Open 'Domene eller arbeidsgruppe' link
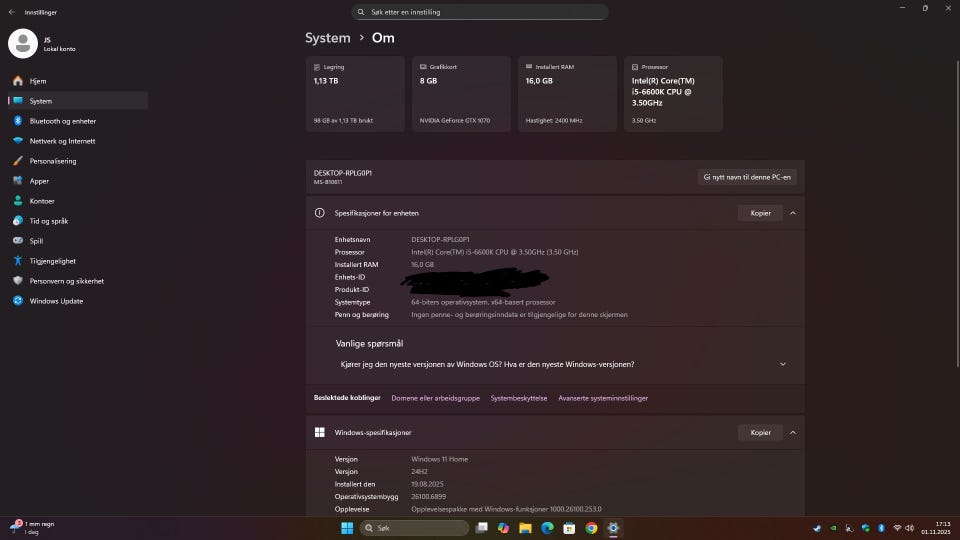The height and width of the screenshot is (540, 960). [x=435, y=398]
